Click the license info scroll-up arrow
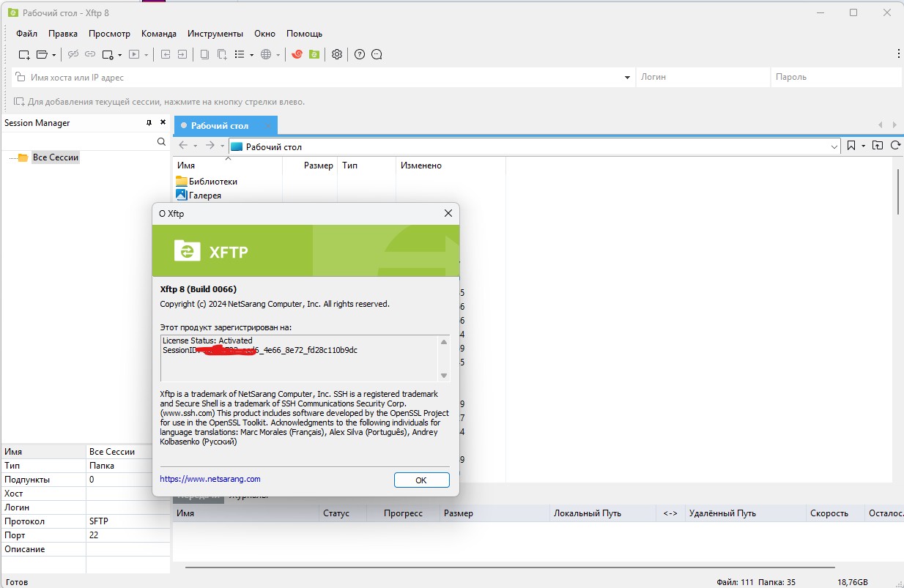This screenshot has height=588, width=904. point(444,342)
